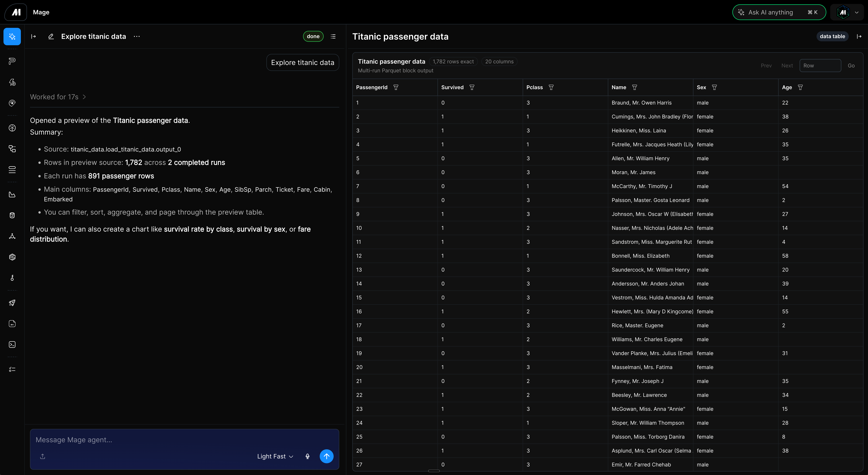
Task: Collapse the chat panel arrow icon
Action: [x=33, y=36]
